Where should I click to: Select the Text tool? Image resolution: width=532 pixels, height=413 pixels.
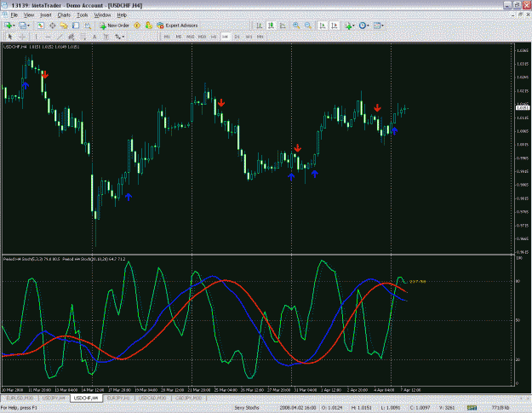(94, 37)
